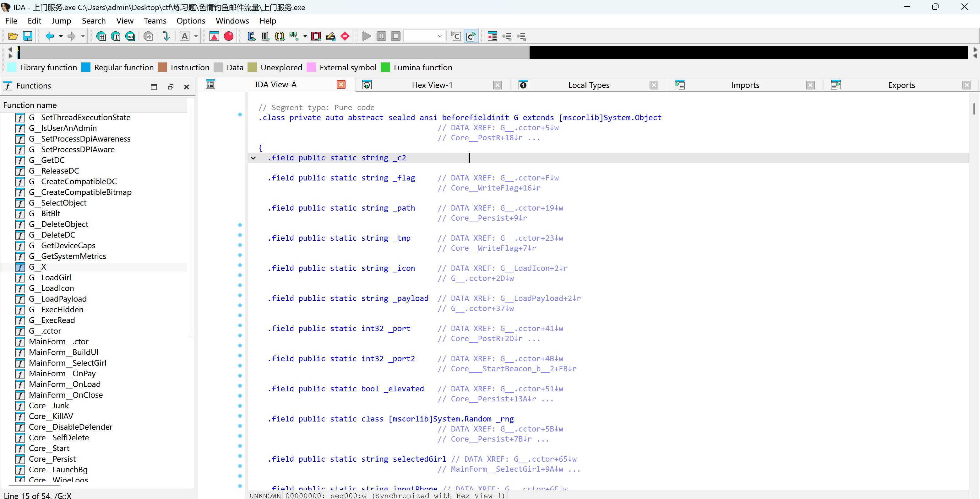Click the hash-symbol circle toolbar icon
Viewport: 980px width, 499px height.
pos(101,36)
